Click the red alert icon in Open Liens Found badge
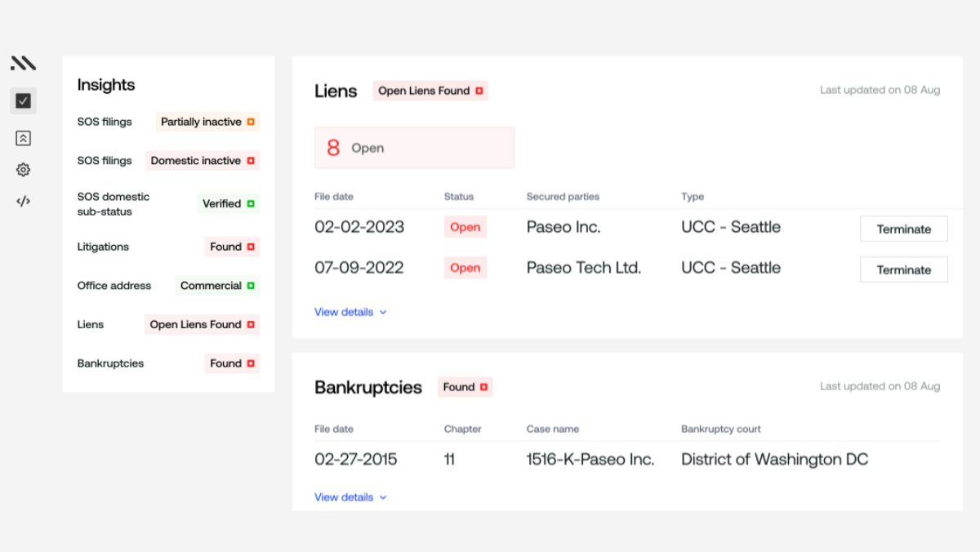Image resolution: width=980 pixels, height=552 pixels. 479,91
